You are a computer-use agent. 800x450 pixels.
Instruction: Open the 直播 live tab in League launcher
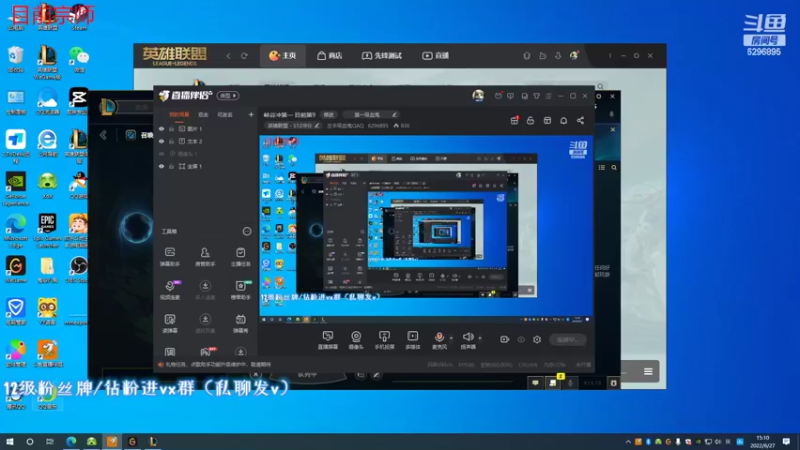click(x=435, y=56)
